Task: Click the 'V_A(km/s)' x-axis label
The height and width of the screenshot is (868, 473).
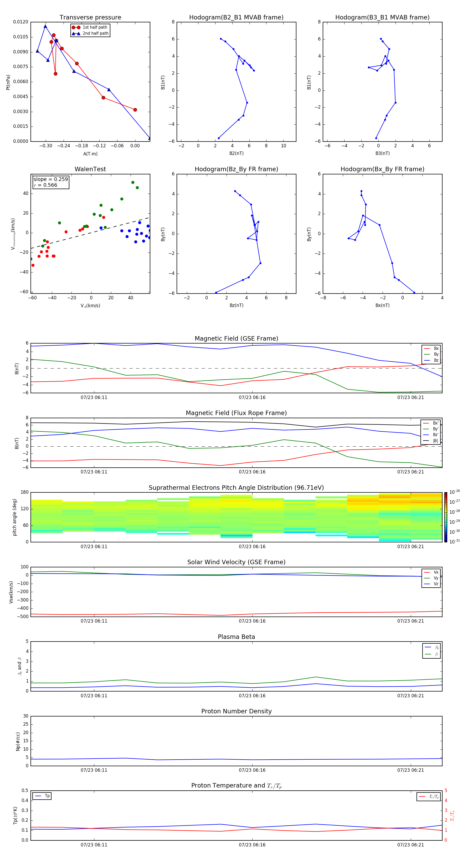Action: click(x=90, y=306)
